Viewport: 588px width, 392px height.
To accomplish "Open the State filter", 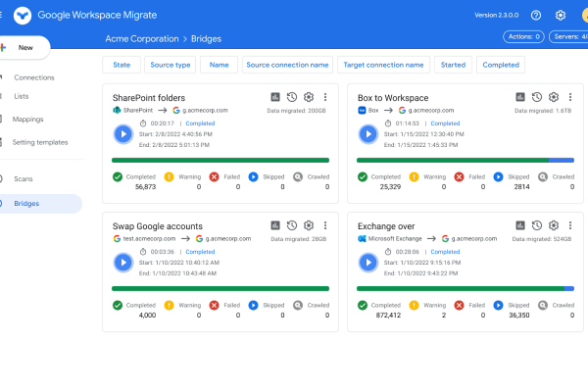I will [122, 65].
